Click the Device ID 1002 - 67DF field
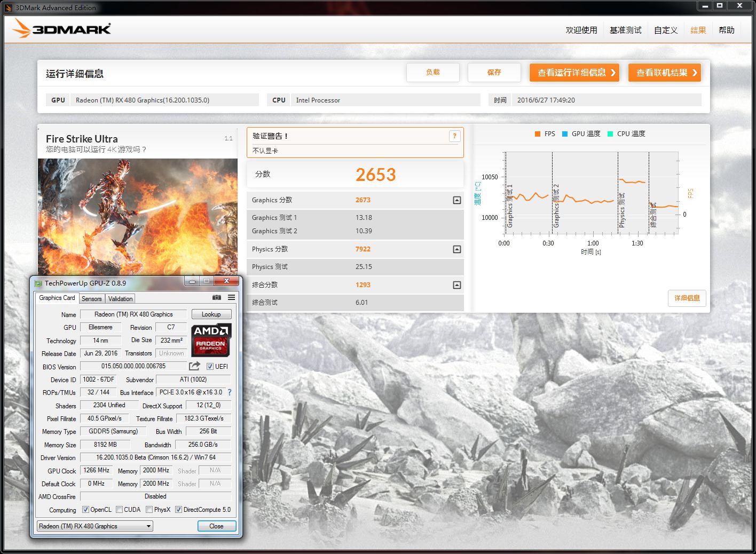756x554 pixels. (98, 379)
